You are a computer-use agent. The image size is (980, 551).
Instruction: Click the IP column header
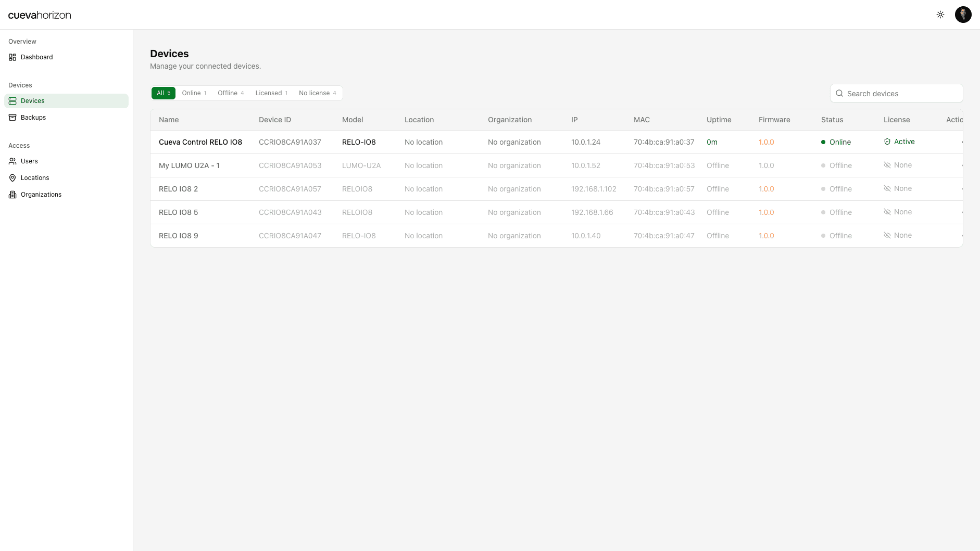574,120
